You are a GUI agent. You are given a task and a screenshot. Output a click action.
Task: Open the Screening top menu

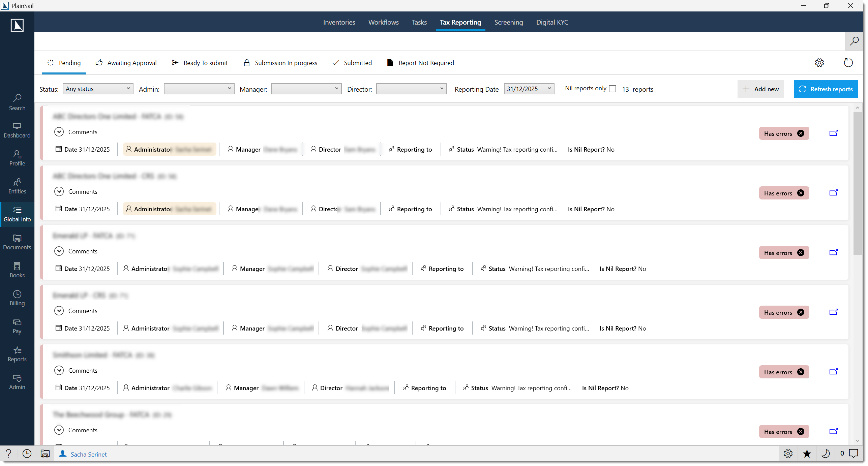pyautogui.click(x=508, y=22)
